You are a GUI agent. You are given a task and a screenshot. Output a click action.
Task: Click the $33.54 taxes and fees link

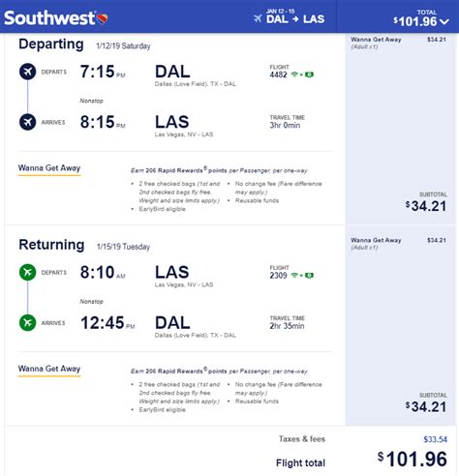(435, 439)
